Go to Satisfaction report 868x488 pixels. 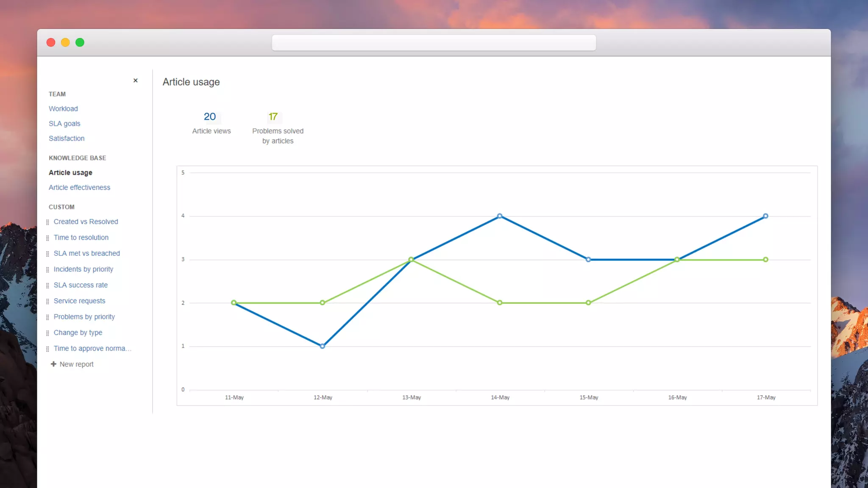(67, 139)
